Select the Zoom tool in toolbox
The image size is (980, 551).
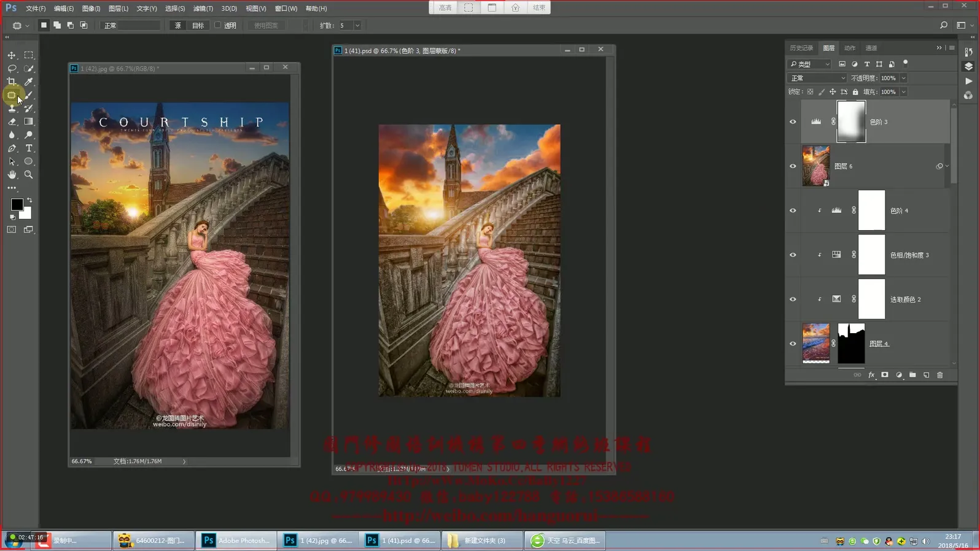coord(29,175)
